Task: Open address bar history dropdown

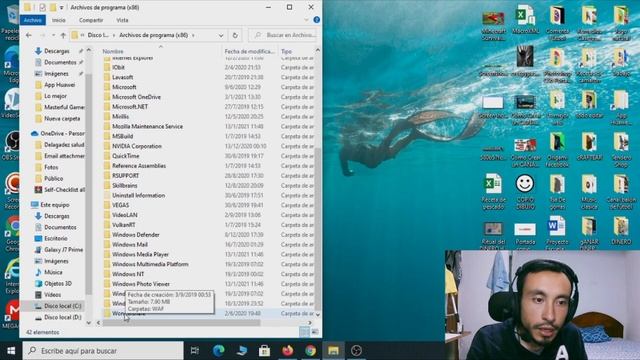Action: tap(221, 36)
